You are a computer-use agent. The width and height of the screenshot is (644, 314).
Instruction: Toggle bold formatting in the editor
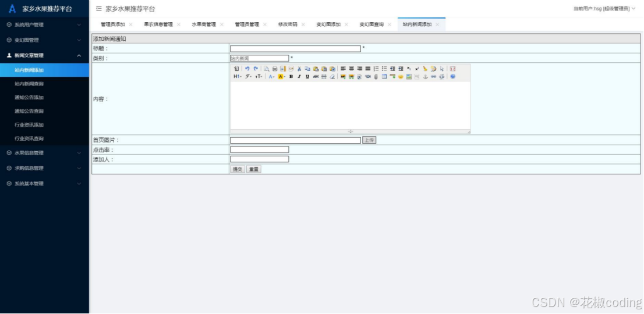pos(291,76)
